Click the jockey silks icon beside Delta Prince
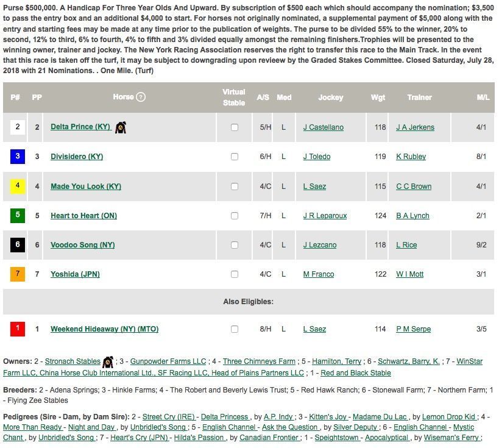 121,126
